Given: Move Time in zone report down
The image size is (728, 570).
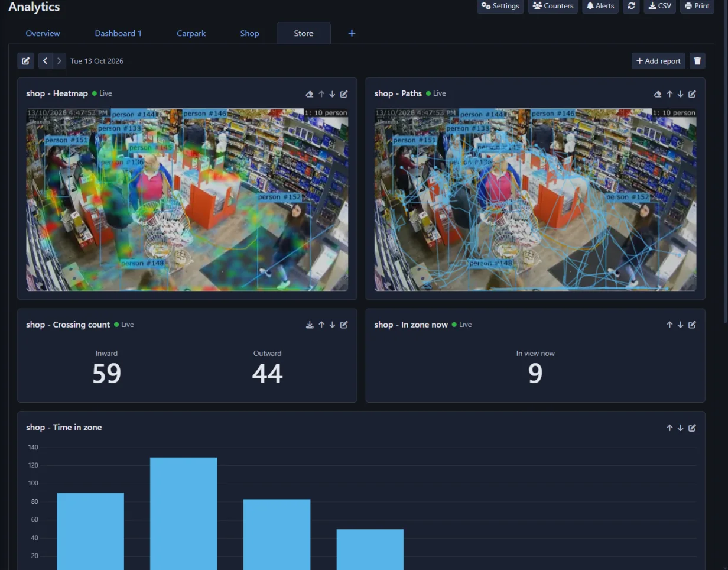Looking at the screenshot, I should pyautogui.click(x=680, y=427).
